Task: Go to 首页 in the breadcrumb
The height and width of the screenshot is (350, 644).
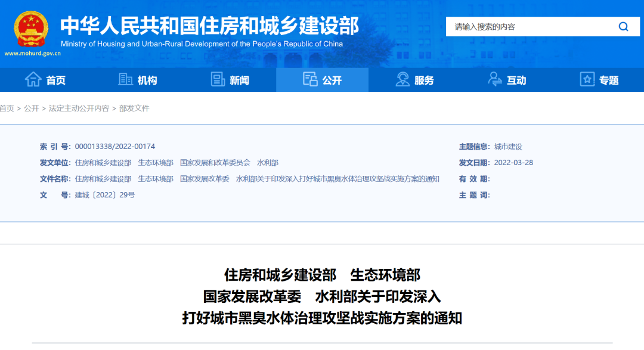Action: coord(7,109)
